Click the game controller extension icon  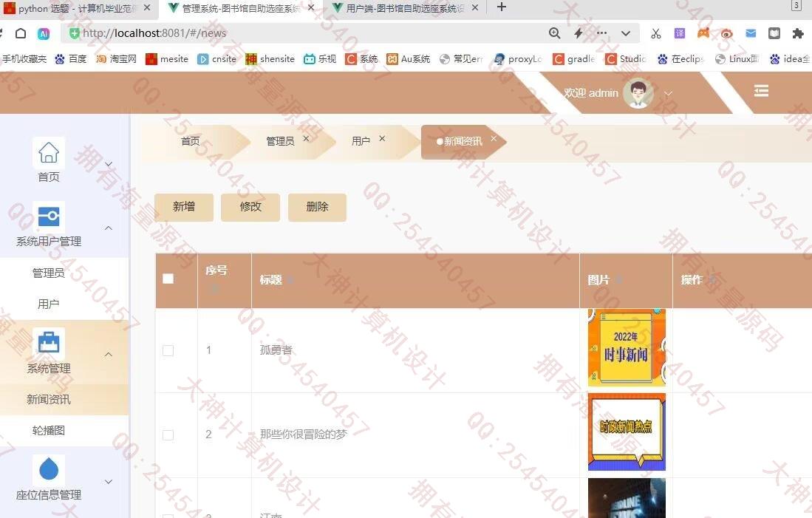coord(703,33)
